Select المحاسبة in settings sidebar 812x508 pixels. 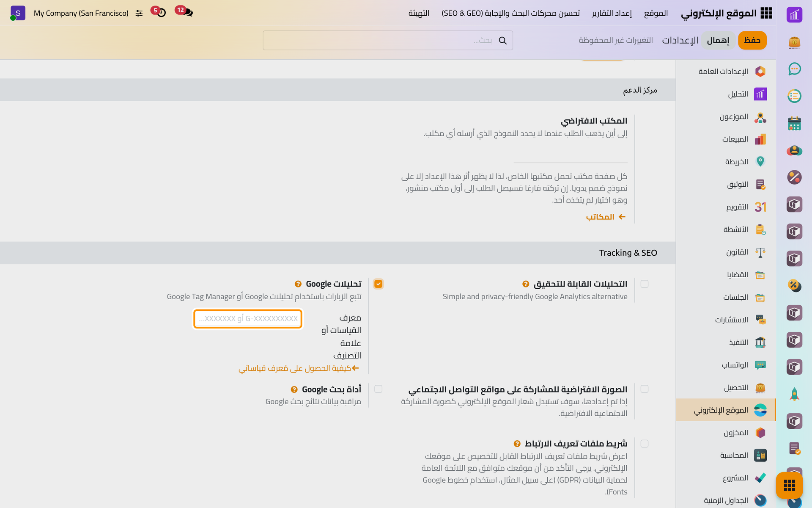(726, 456)
